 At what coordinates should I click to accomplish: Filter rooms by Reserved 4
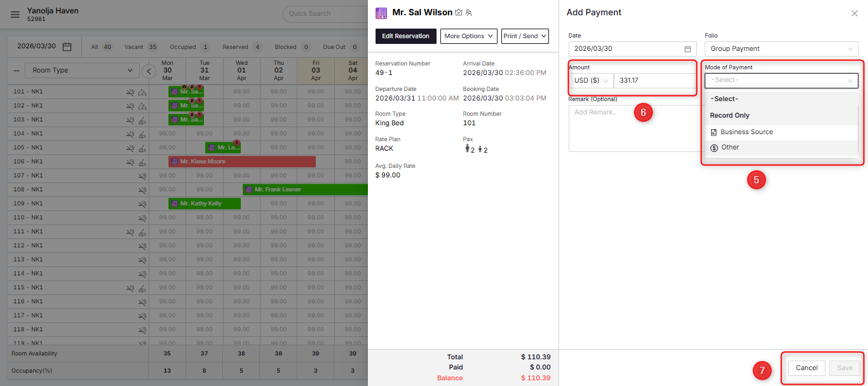pos(242,47)
